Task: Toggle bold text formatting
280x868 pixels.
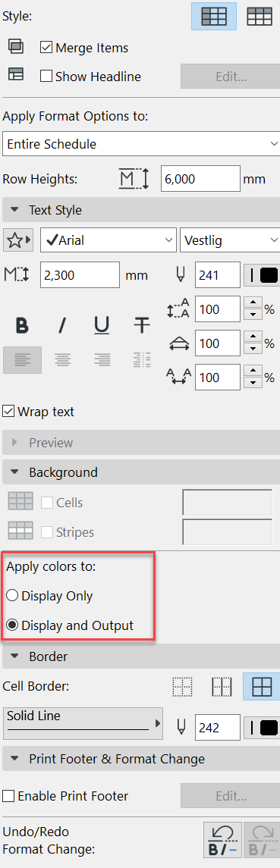Action: tap(22, 325)
